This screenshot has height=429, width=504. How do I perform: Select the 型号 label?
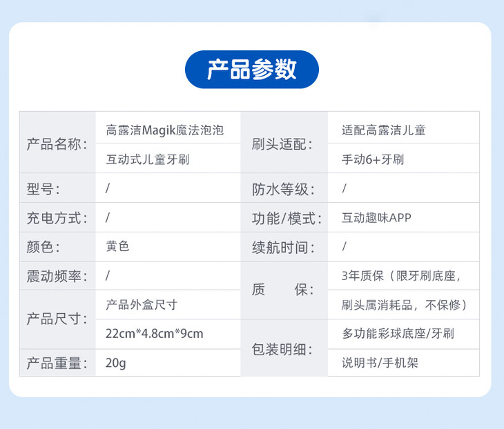[x=43, y=188]
